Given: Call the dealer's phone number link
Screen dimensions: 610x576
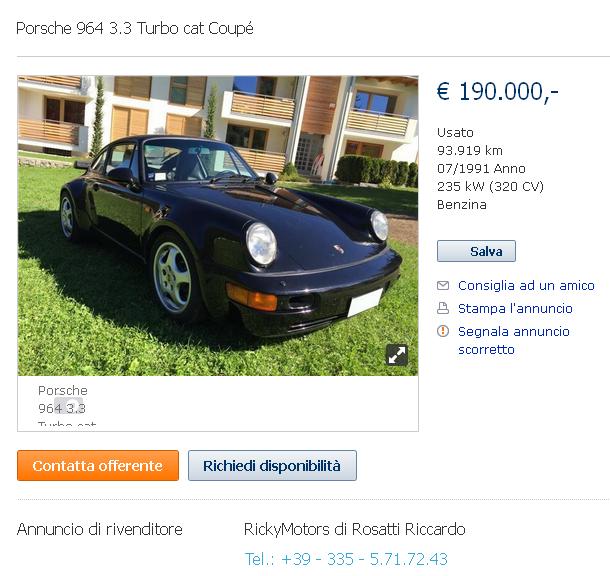Looking at the screenshot, I should pos(346,559).
